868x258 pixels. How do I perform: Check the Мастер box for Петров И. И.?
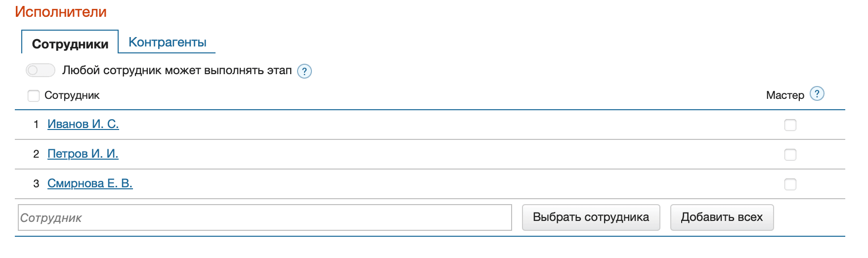(790, 155)
